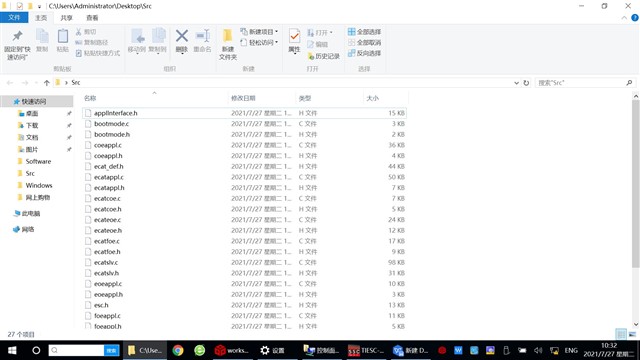The height and width of the screenshot is (360, 640).
Task: Open Google Chrome from taskbar
Action: coord(178,350)
